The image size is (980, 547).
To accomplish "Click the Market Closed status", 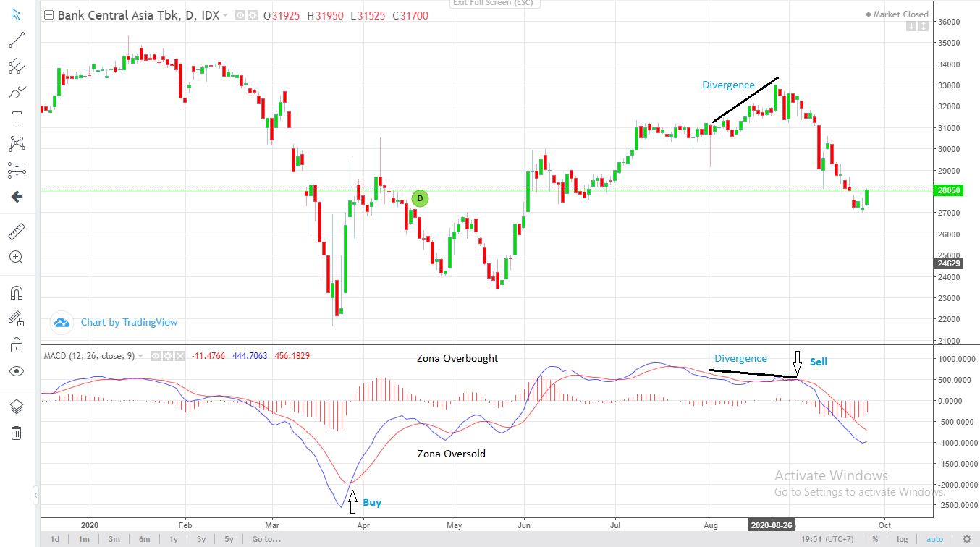I will 897,14.
